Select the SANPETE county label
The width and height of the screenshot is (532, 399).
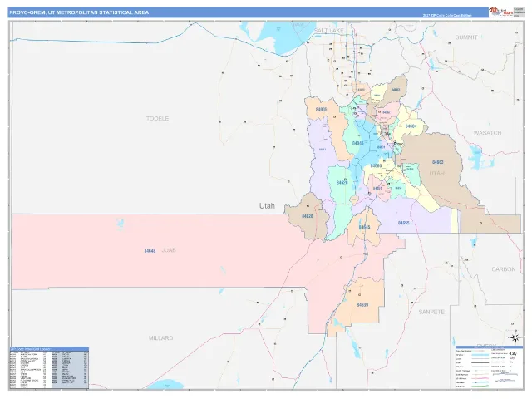click(431, 312)
